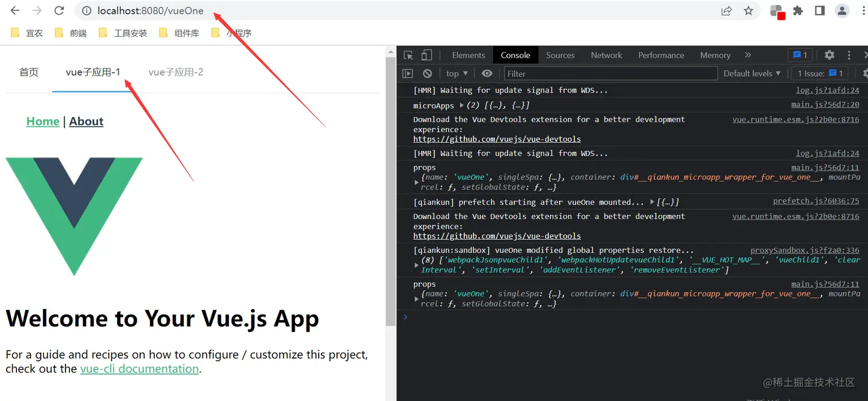
Task: Click the browser forward arrow
Action: click(37, 10)
